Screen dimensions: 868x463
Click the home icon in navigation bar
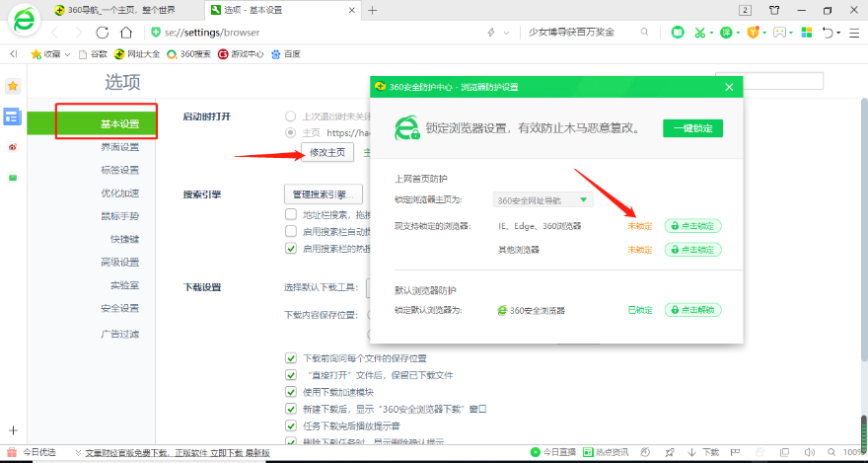point(126,33)
